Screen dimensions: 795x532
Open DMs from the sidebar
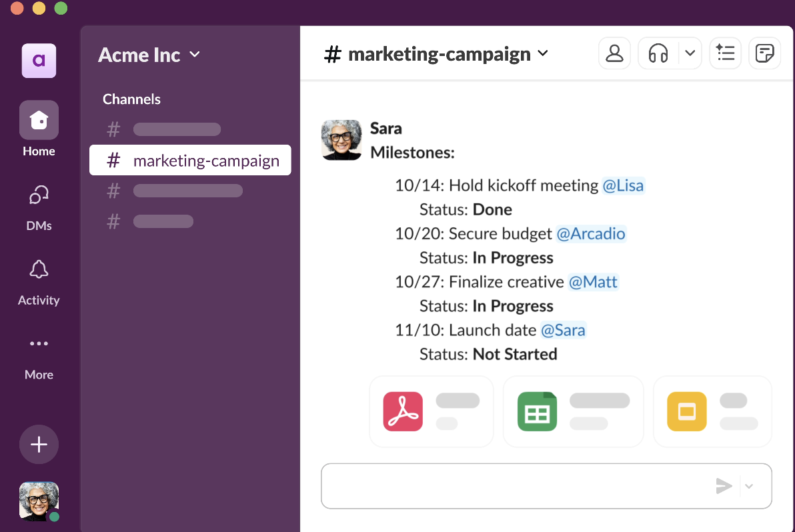click(39, 195)
